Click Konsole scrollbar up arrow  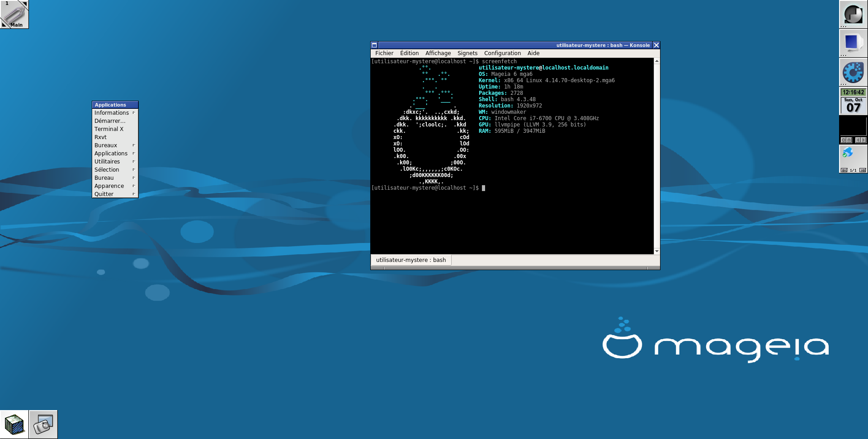[657, 61]
